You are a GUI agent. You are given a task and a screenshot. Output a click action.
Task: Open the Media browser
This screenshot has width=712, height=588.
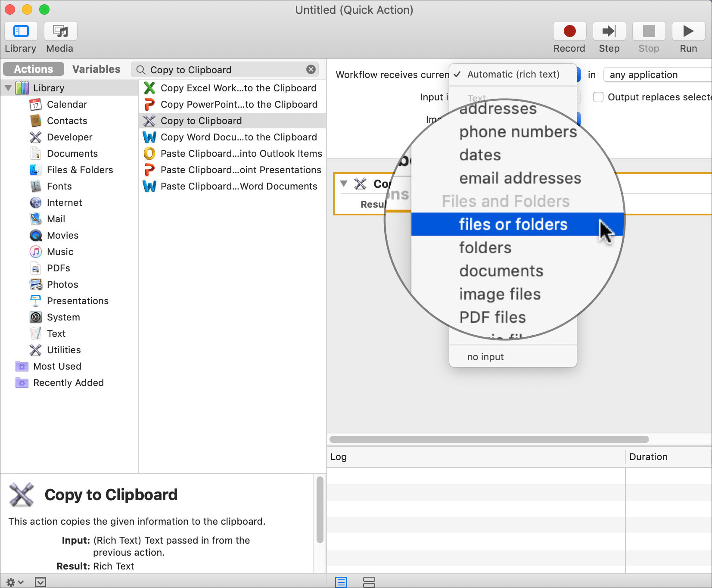pos(60,31)
